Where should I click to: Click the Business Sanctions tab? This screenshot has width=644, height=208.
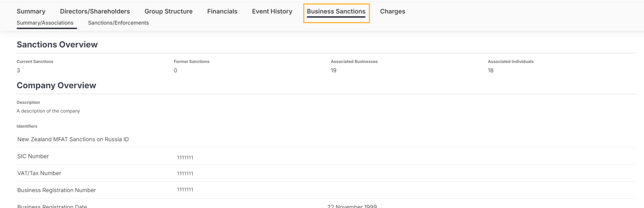click(336, 11)
